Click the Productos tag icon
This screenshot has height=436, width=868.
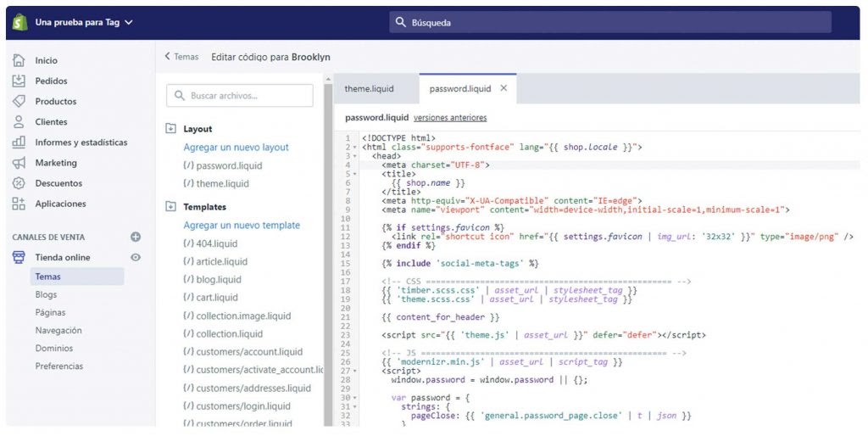pyautogui.click(x=19, y=101)
